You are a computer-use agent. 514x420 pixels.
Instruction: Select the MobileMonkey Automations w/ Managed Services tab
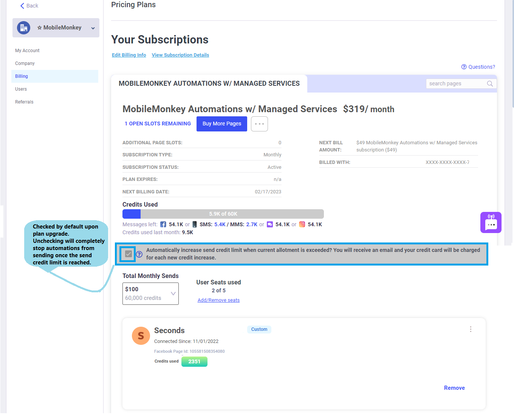click(209, 83)
